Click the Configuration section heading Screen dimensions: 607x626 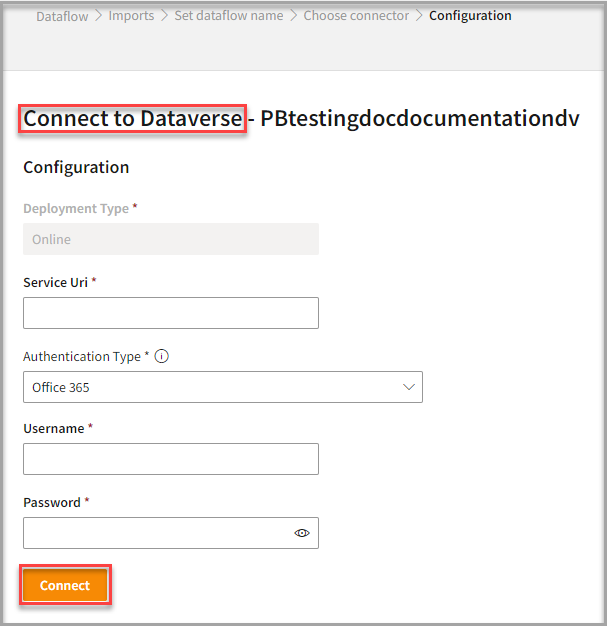point(76,168)
